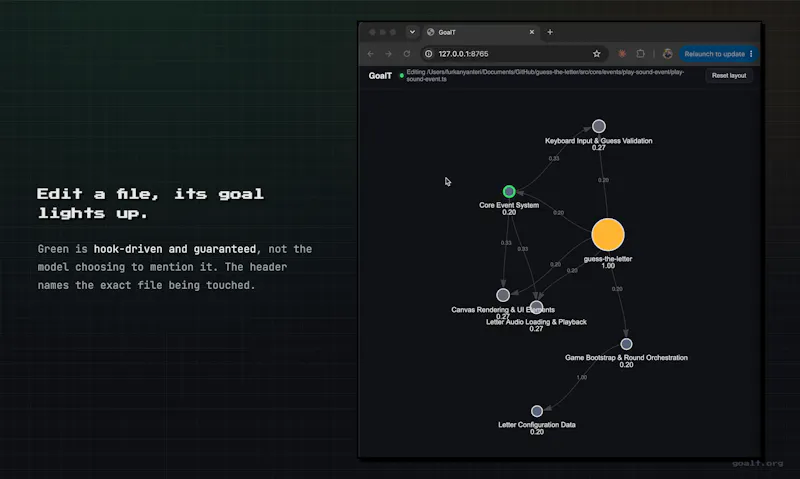Screen dimensions: 800x479
Task: Open a new tab with plus button
Action: point(550,32)
